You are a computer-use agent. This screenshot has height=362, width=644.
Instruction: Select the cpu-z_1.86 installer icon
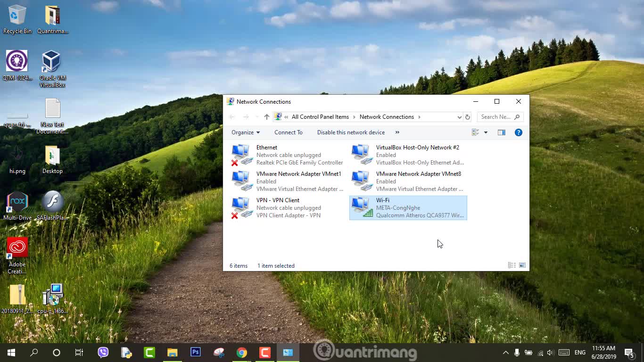[52, 299]
